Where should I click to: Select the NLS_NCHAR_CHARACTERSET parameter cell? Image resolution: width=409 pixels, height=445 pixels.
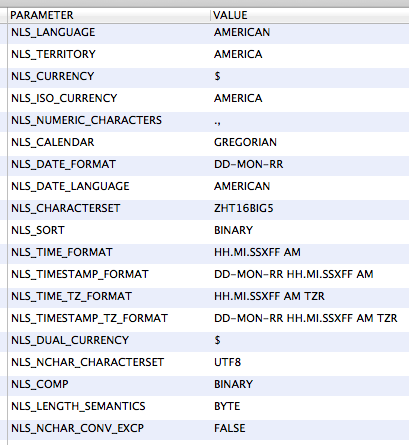[x=109, y=362]
